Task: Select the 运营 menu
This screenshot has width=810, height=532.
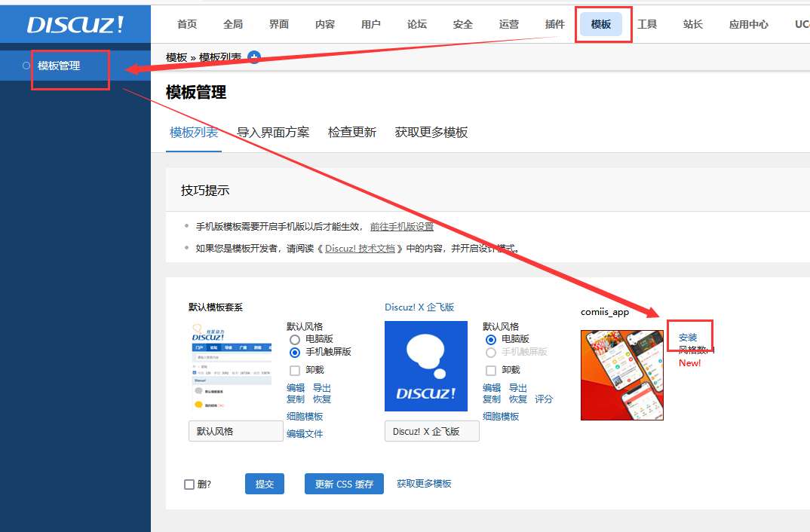Action: pyautogui.click(x=509, y=24)
